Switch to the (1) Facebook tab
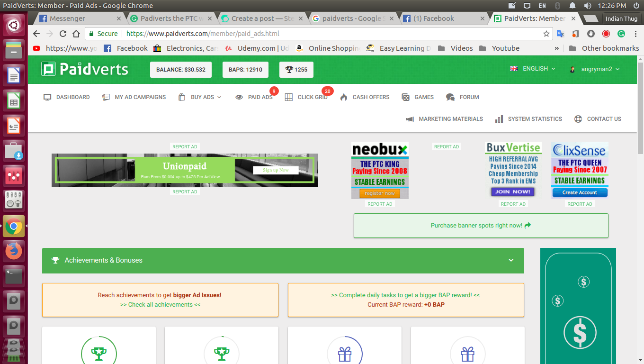The width and height of the screenshot is (644, 364). [x=445, y=18]
